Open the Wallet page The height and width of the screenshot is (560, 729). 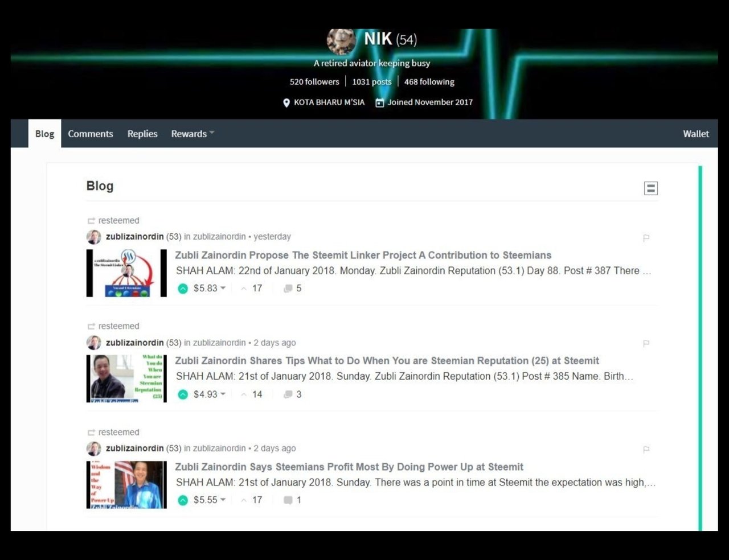[696, 134]
